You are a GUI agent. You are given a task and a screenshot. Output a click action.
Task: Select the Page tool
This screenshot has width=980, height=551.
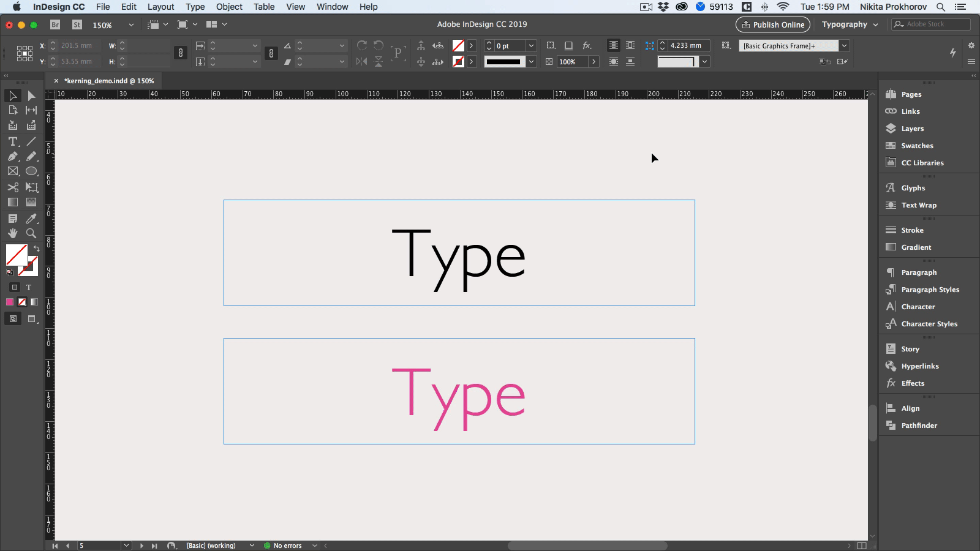tap(12, 110)
